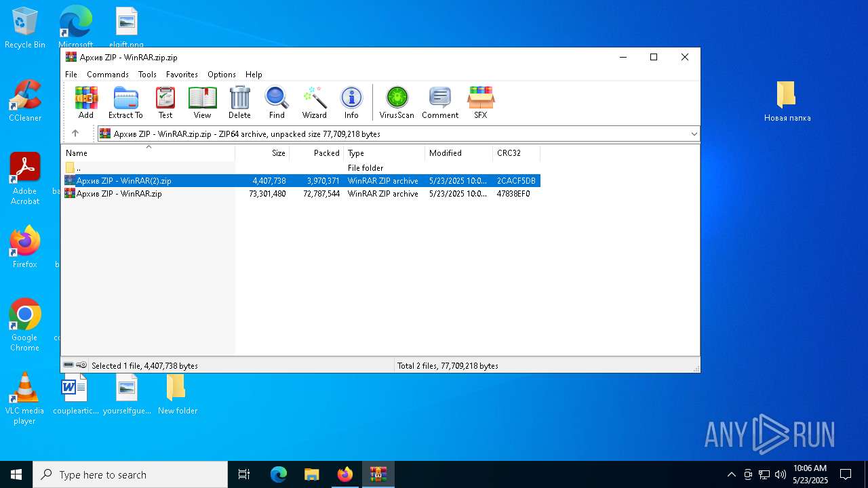The width and height of the screenshot is (868, 488).
Task: Click the CRC32 value 2CACF5DB
Action: point(516,181)
